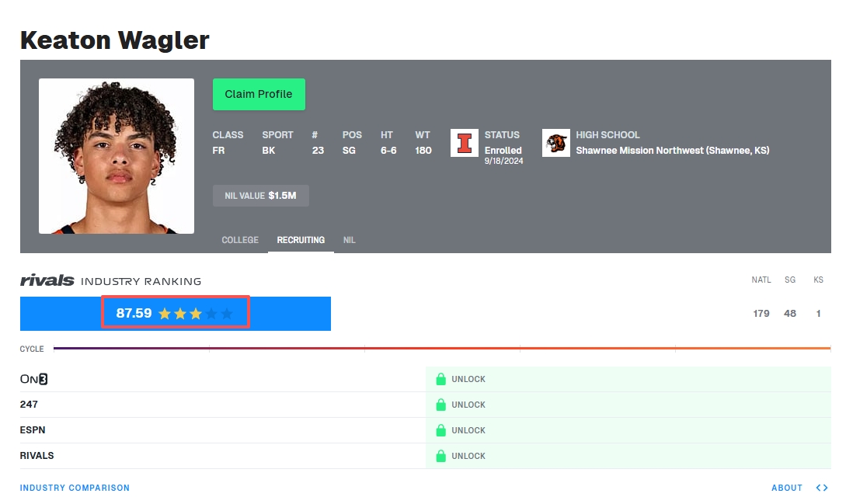Click the Illinois team logo icon
846x504 pixels.
pos(465,143)
